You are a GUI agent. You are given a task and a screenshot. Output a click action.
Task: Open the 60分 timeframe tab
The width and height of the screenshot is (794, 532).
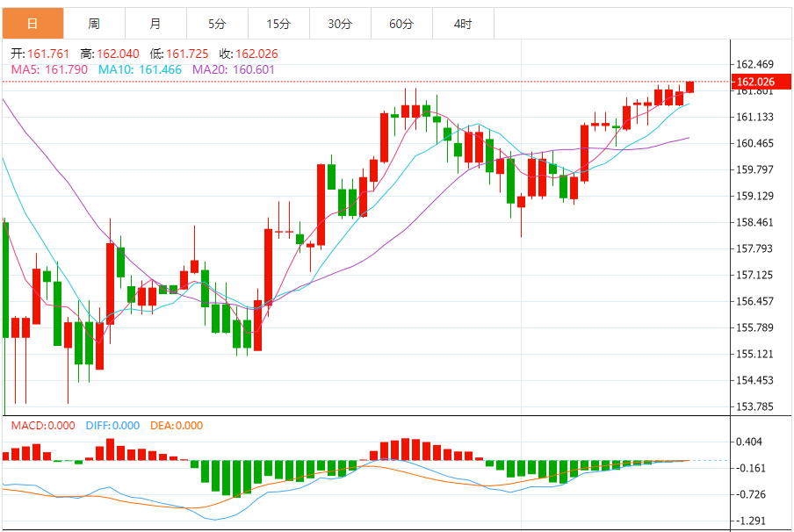[401, 24]
